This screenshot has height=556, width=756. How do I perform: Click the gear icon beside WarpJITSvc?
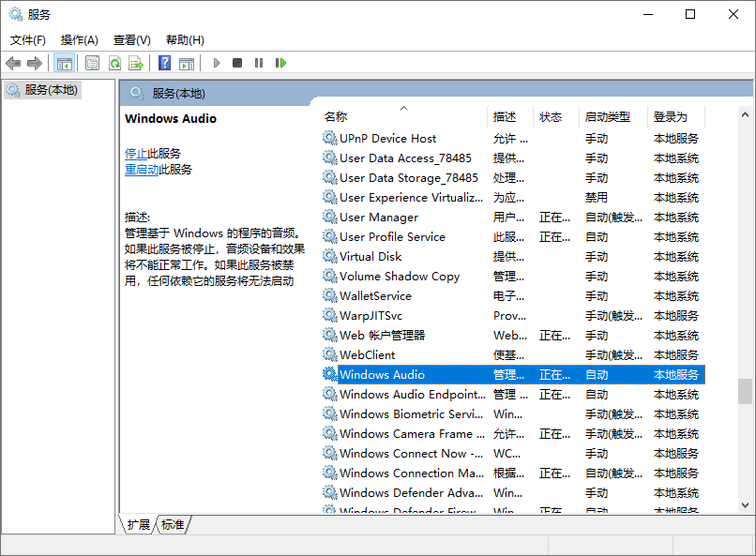click(x=330, y=316)
